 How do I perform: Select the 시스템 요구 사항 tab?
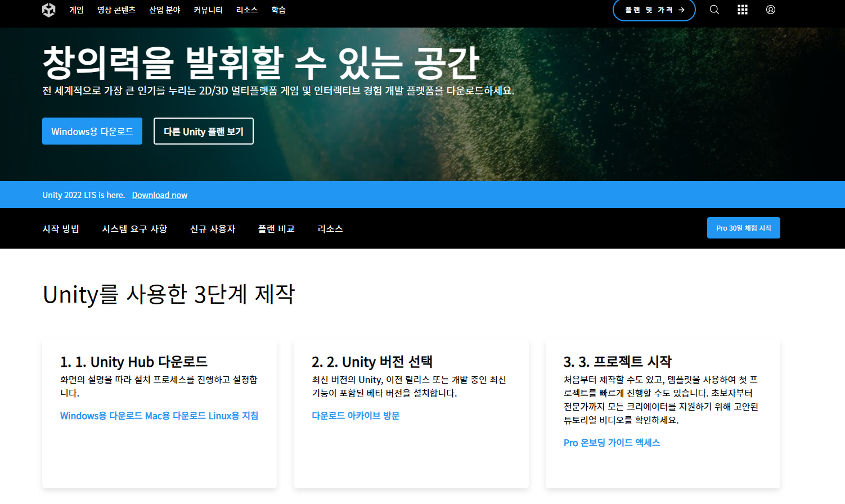coord(134,229)
